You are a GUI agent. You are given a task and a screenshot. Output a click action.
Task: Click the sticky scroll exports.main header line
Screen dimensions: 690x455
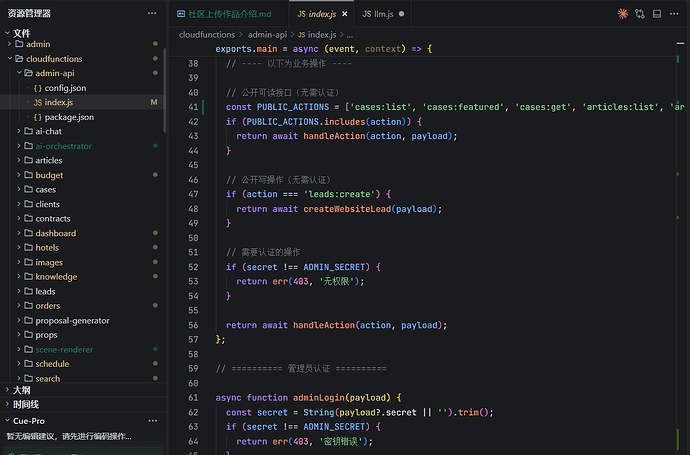pyautogui.click(x=323, y=49)
